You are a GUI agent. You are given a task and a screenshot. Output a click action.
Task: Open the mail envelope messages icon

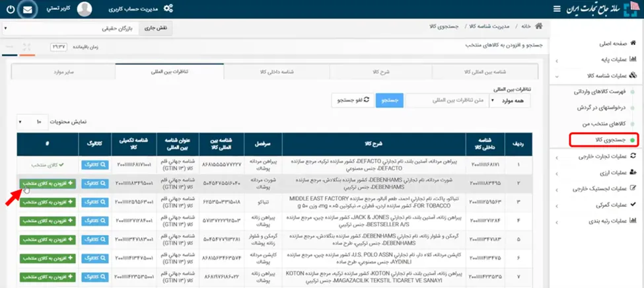28,10
